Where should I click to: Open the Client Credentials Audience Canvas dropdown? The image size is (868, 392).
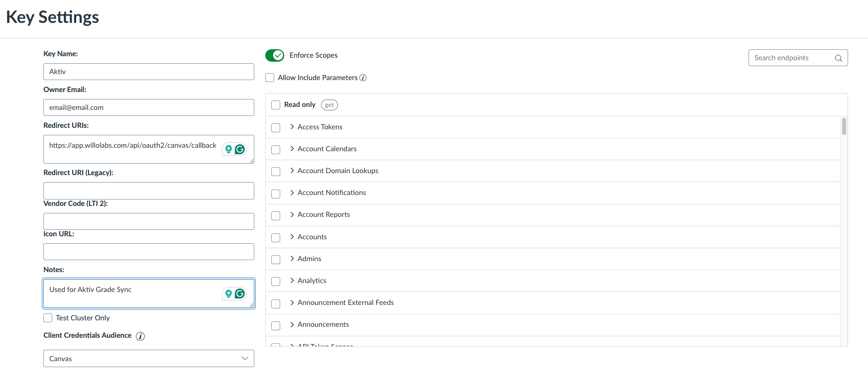[x=149, y=359]
